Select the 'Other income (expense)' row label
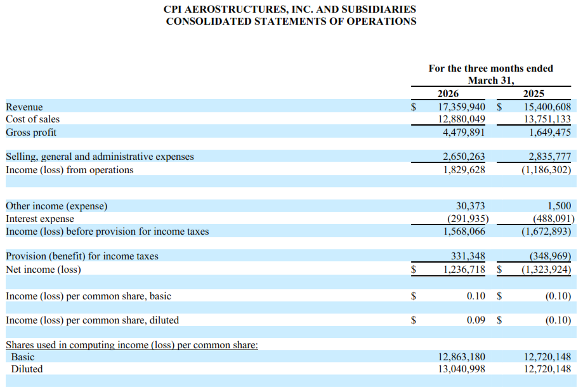This screenshot has height=392, width=583. (56, 206)
